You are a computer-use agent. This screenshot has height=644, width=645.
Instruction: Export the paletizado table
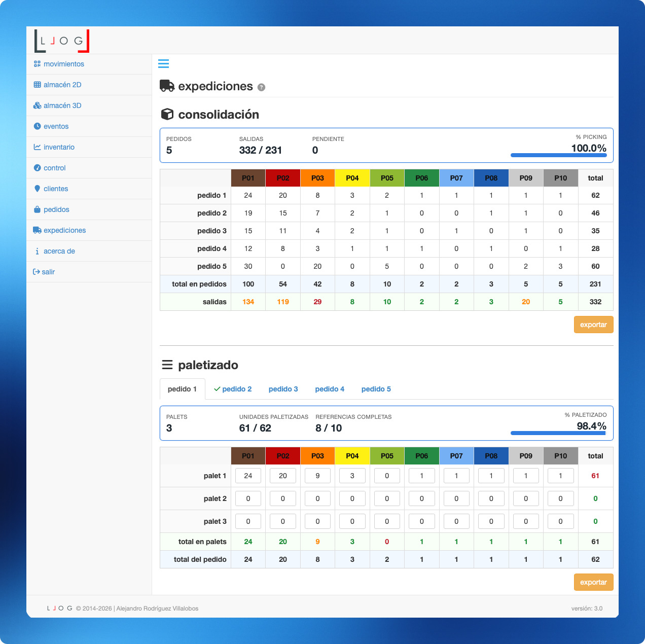click(x=593, y=582)
